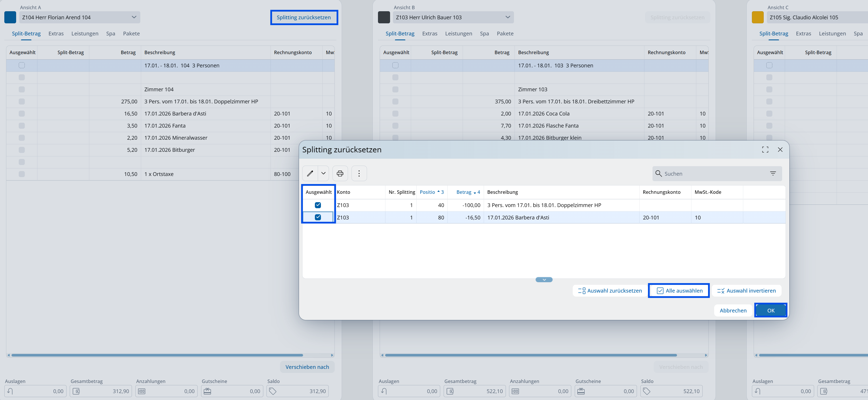
Task: Click the printer icon in dialog
Action: (x=340, y=173)
